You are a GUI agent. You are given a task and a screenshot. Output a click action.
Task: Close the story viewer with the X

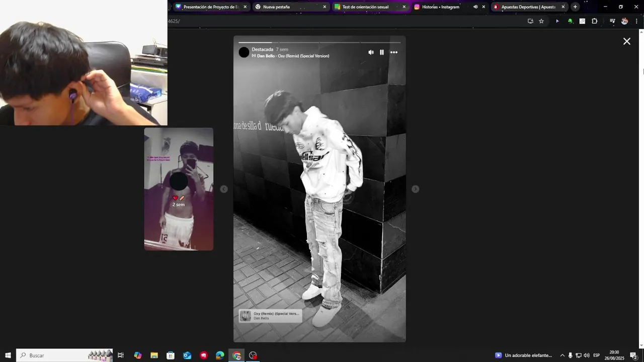tap(627, 41)
